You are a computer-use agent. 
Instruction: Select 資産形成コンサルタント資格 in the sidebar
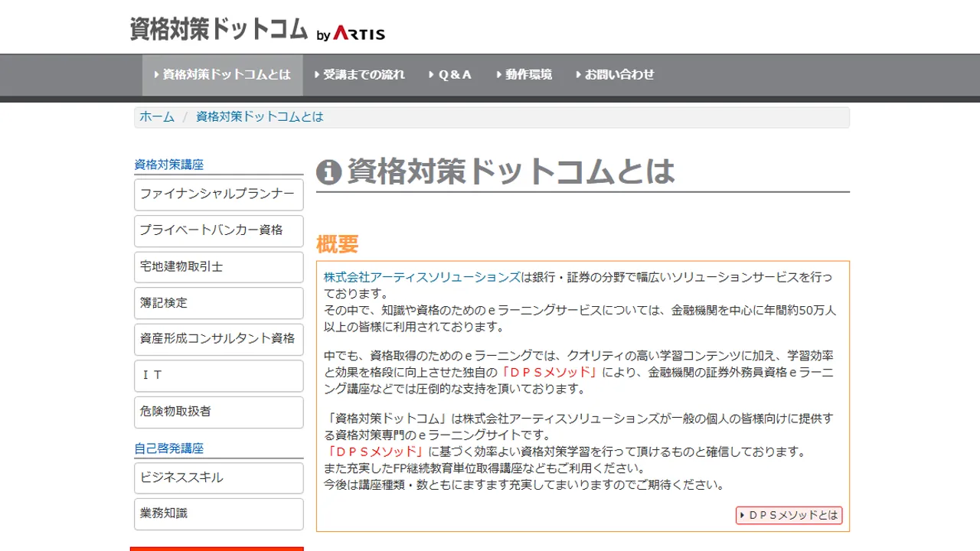click(219, 339)
